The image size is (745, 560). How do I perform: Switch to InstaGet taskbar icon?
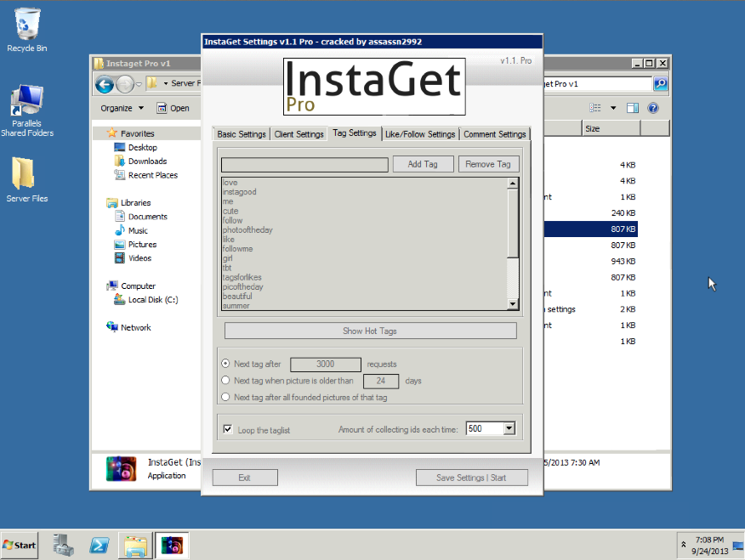click(172, 545)
